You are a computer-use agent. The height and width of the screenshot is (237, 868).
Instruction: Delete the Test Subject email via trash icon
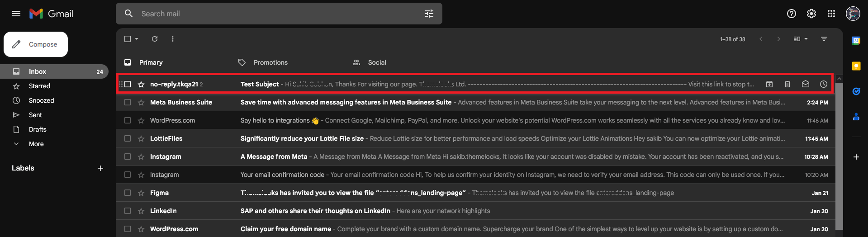click(x=787, y=84)
